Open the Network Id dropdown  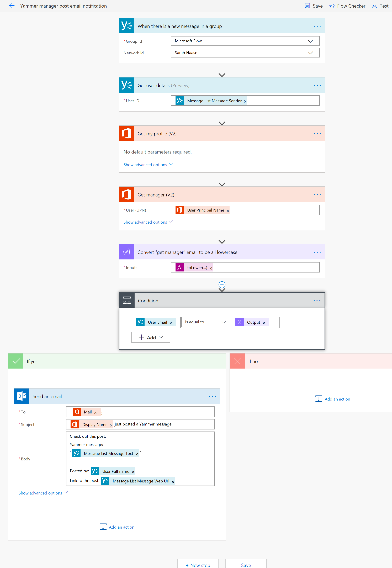tap(310, 52)
